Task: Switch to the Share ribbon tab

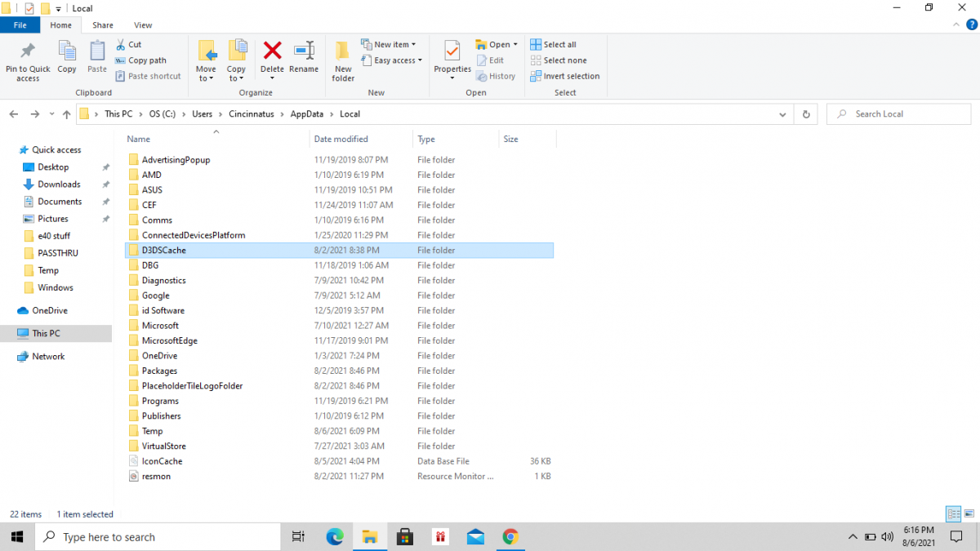Action: click(x=103, y=25)
